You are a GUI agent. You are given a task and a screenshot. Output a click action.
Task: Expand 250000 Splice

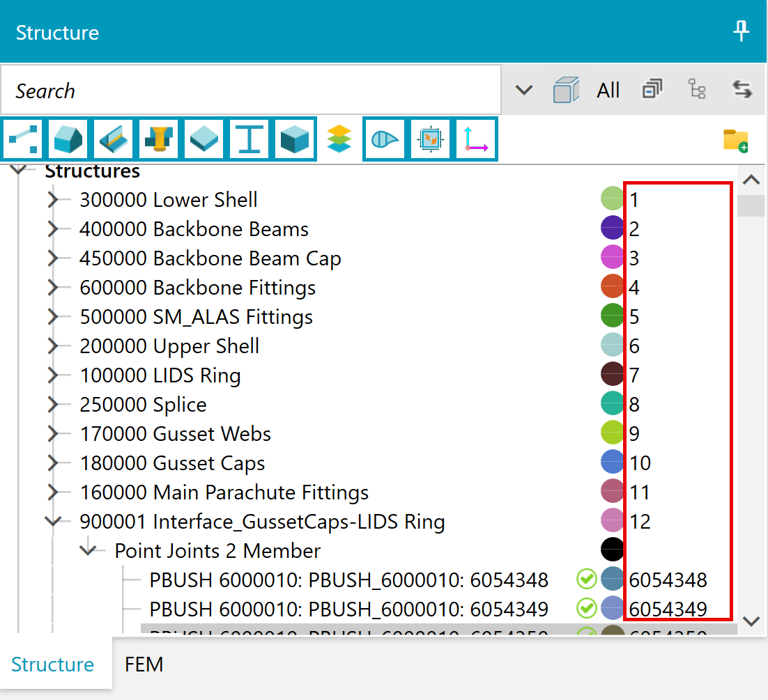tap(53, 405)
